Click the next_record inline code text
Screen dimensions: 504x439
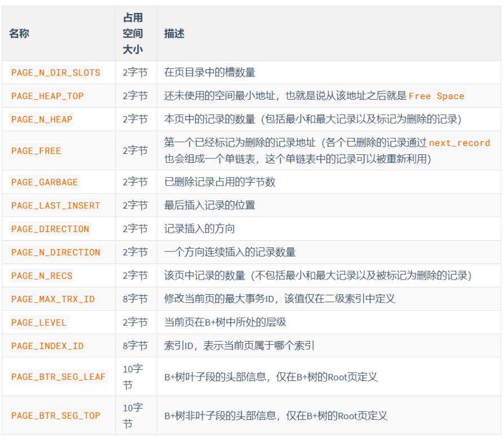tap(459, 143)
